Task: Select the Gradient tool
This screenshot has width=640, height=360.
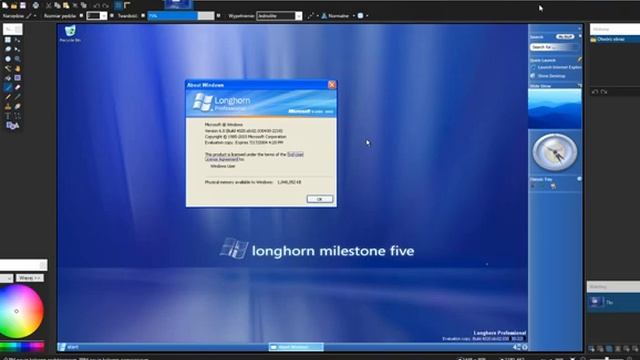Action: 17,78
